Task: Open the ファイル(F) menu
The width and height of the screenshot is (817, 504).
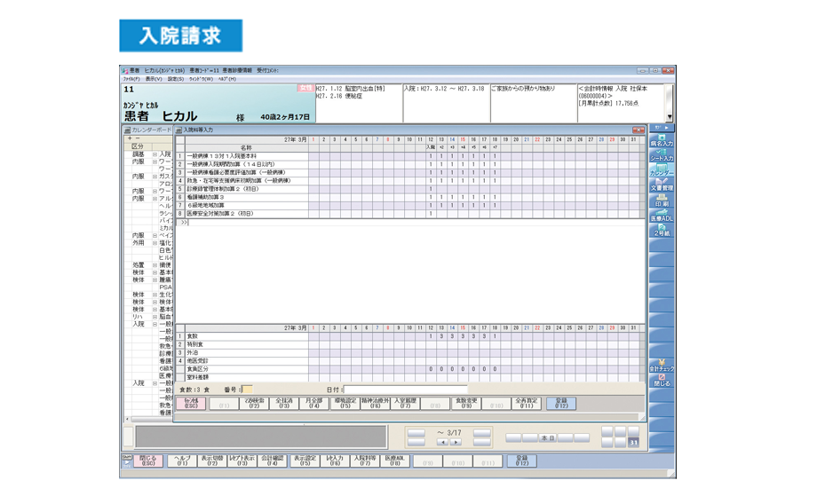Action: (131, 79)
